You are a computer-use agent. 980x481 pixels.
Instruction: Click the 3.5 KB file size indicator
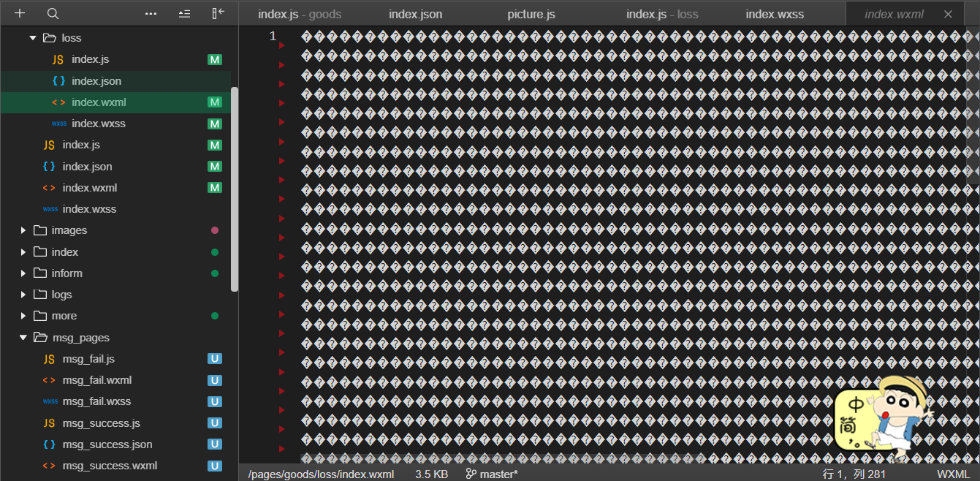pyautogui.click(x=431, y=474)
